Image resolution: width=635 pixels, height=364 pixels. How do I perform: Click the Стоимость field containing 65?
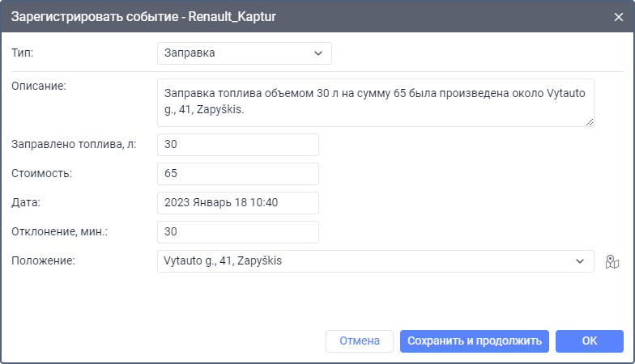(x=237, y=174)
